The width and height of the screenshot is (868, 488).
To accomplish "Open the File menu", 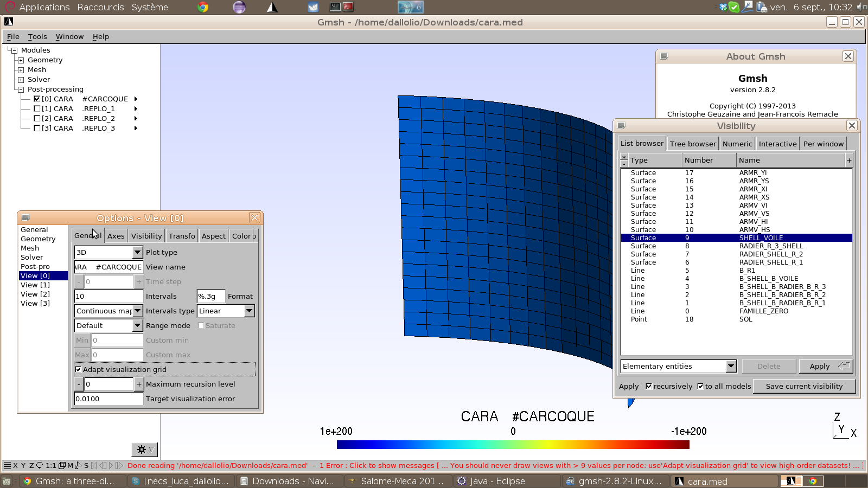I will pos(13,36).
